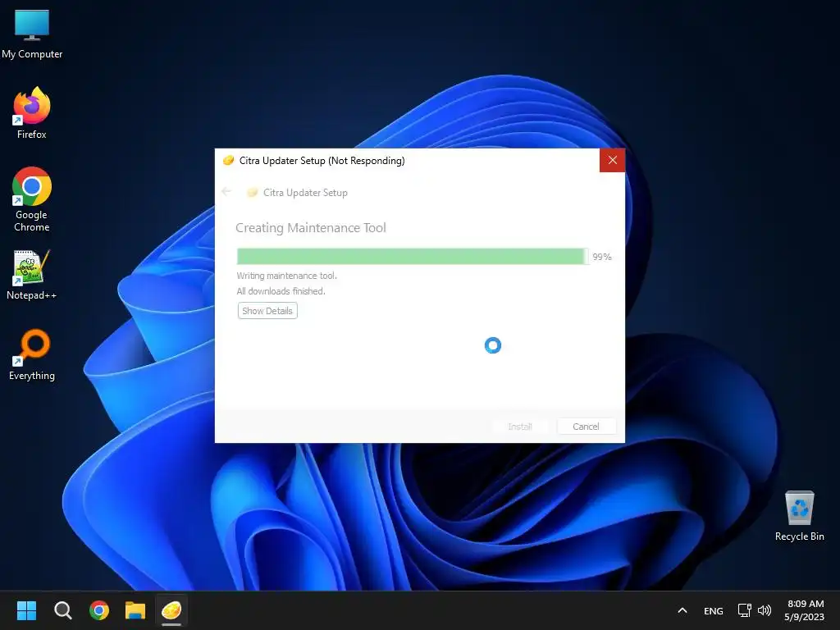
Task: Select the Recycle Bin desktop icon
Action: pyautogui.click(x=799, y=516)
